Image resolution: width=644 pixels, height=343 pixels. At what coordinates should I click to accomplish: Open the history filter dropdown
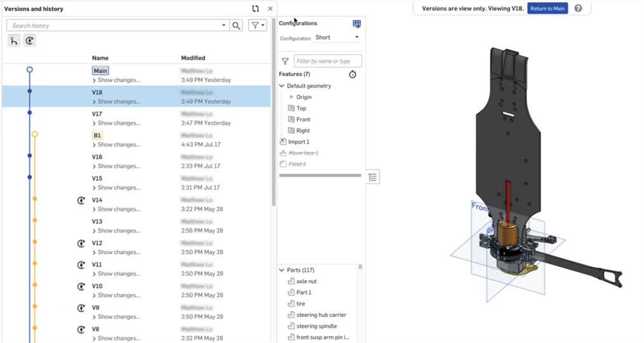click(257, 25)
